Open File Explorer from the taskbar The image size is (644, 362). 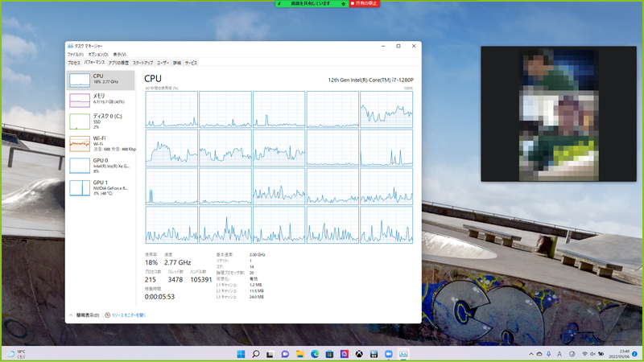[x=299, y=354]
